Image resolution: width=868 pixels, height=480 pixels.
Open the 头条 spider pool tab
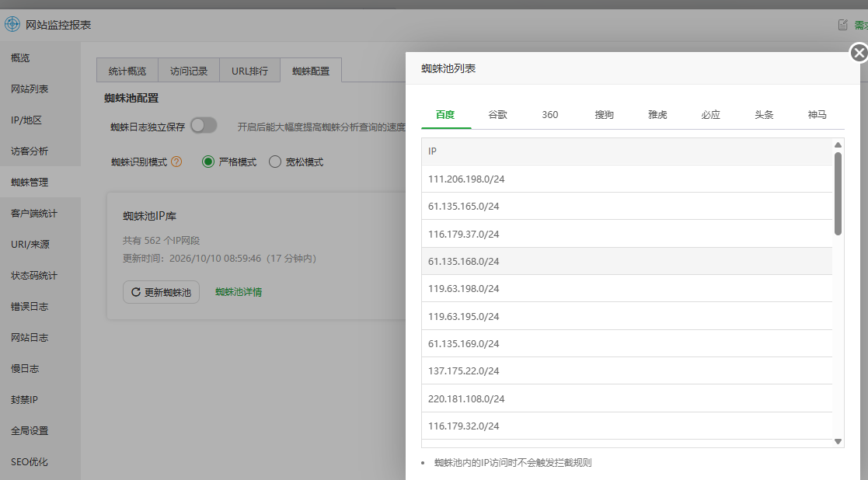point(764,114)
